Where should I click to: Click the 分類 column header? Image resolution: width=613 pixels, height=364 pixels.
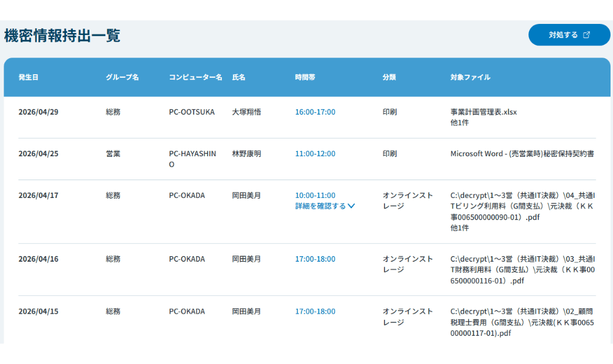tap(389, 77)
